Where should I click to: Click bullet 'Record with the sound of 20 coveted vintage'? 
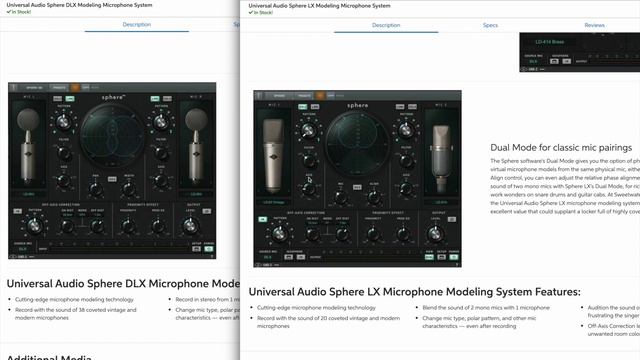pos(329,322)
